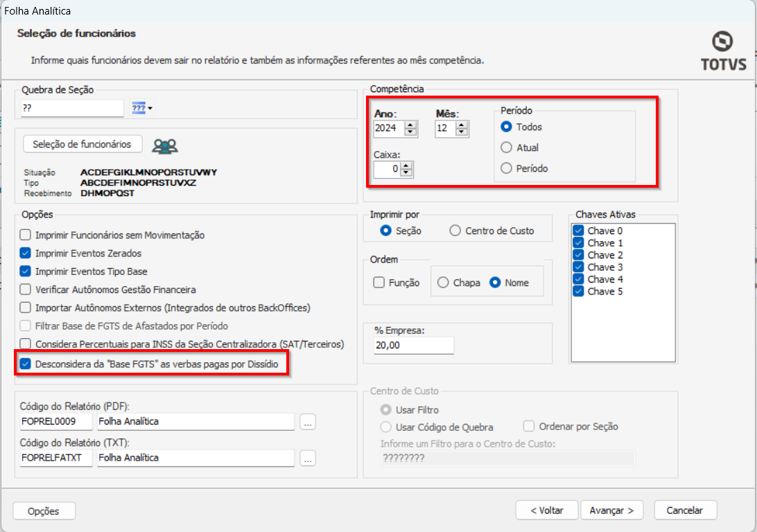Select Chapa ordering option

pos(443,283)
